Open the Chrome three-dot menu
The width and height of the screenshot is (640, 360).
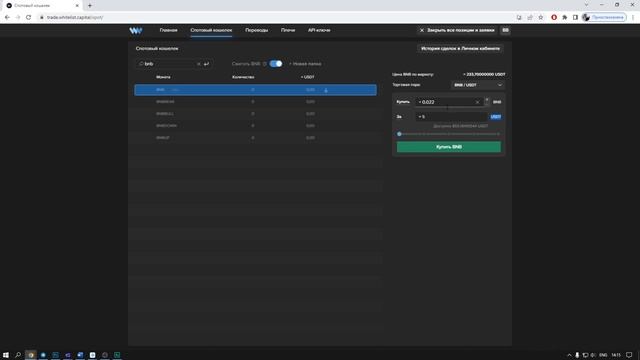click(x=633, y=18)
